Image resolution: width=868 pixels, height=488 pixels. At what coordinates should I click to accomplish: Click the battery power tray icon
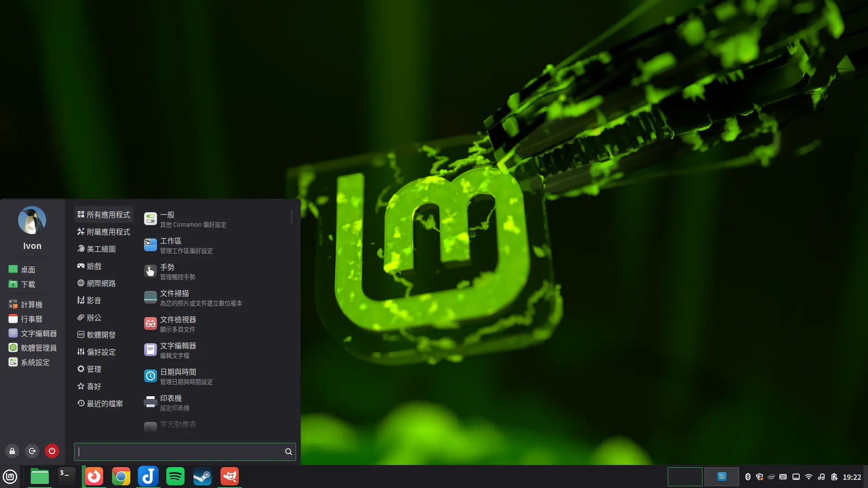tap(834, 477)
